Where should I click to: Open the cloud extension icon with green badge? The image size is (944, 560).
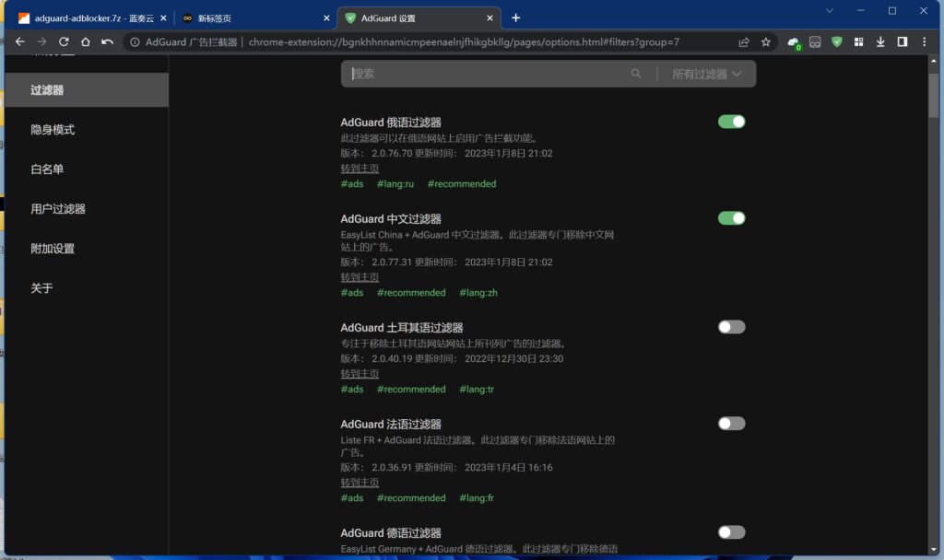pyautogui.click(x=794, y=42)
